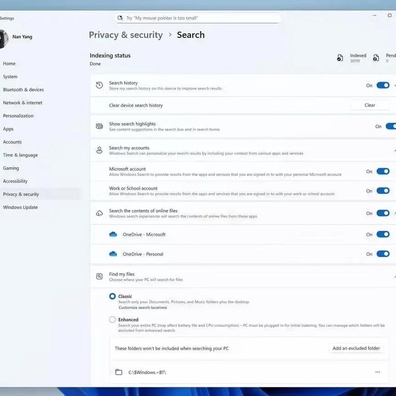
Task: Toggle off OneDrive - Personal
Action: click(x=383, y=254)
